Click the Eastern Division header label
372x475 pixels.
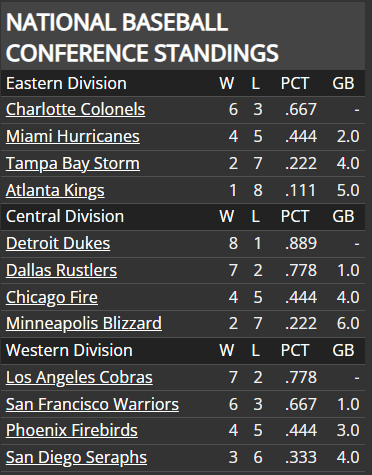(x=66, y=83)
